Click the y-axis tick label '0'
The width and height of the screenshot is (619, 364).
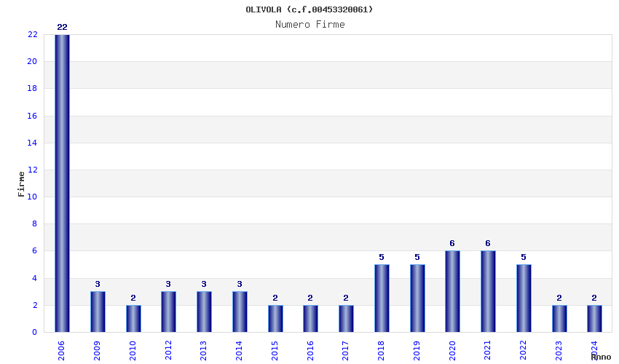(x=35, y=333)
